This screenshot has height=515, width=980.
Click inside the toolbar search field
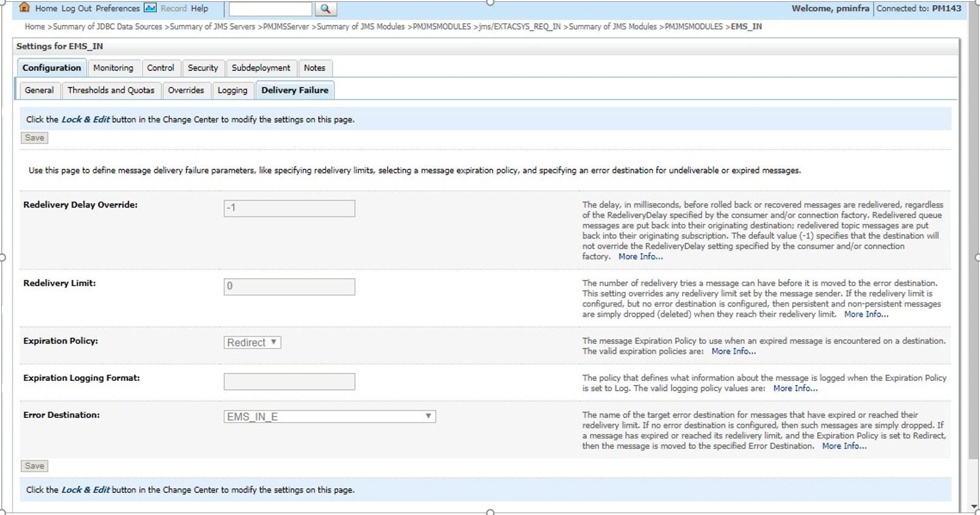[270, 9]
